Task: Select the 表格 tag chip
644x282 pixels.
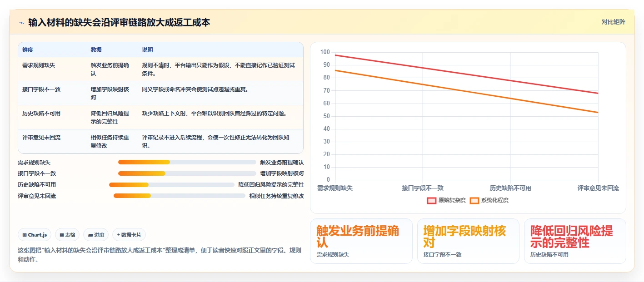Action: (67, 235)
